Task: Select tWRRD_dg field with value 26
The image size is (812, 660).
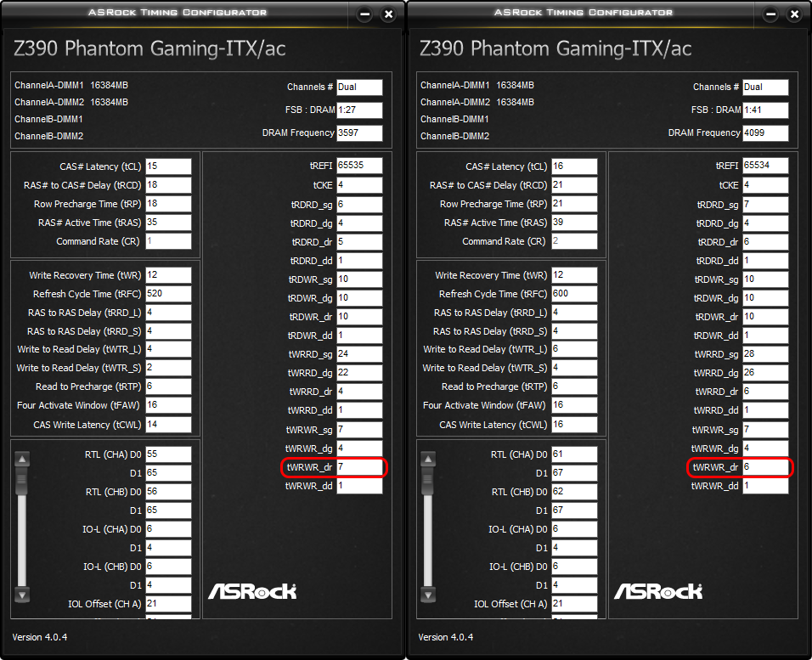Action: [x=765, y=373]
